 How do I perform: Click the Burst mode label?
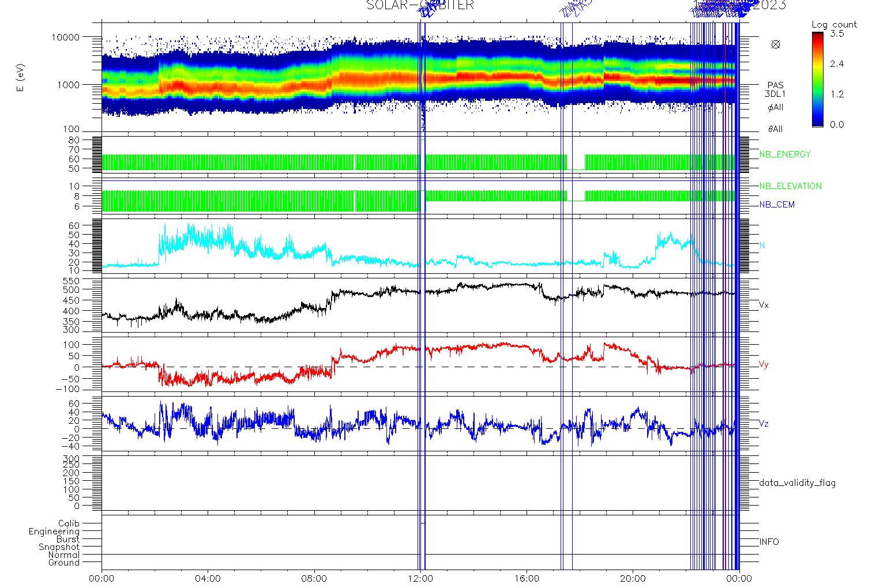pyautogui.click(x=68, y=539)
